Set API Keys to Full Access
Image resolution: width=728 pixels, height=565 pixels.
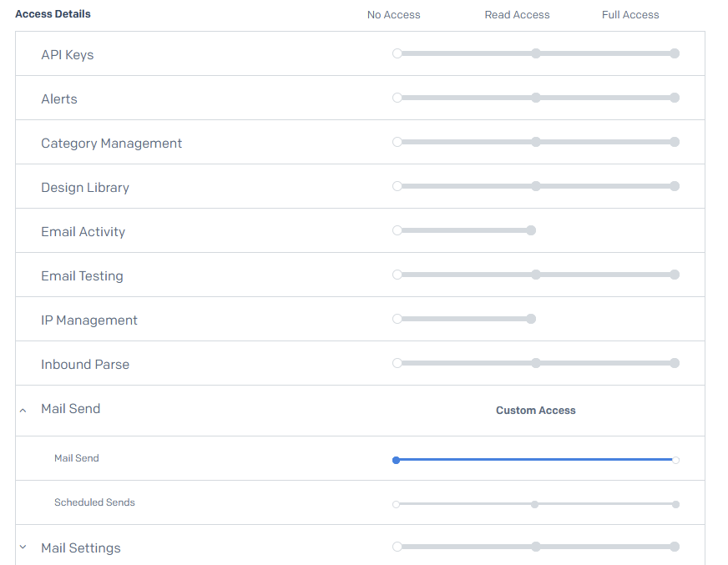tap(675, 53)
